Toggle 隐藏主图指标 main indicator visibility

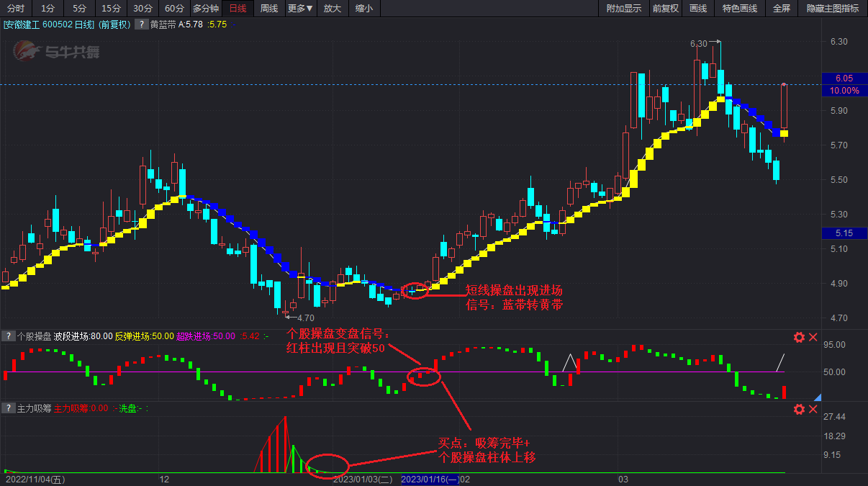coord(833,9)
